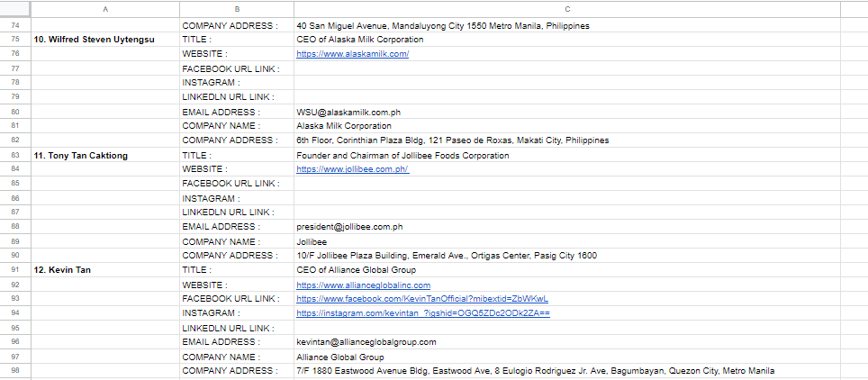Select the 1880 Eastwood Avenue Bldg address cell
Image resolution: width=868 pixels, height=380 pixels.
tap(567, 371)
